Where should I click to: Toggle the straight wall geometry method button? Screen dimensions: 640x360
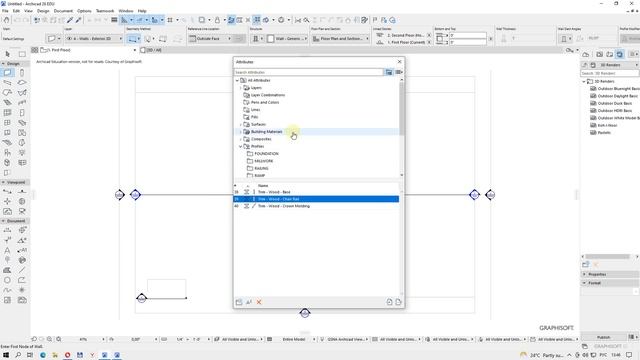(x=132, y=39)
